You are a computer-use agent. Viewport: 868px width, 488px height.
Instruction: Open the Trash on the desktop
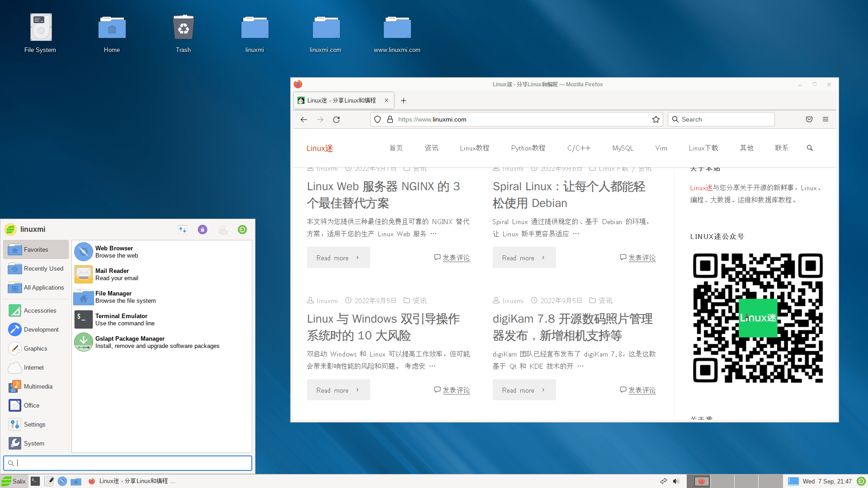click(x=183, y=27)
